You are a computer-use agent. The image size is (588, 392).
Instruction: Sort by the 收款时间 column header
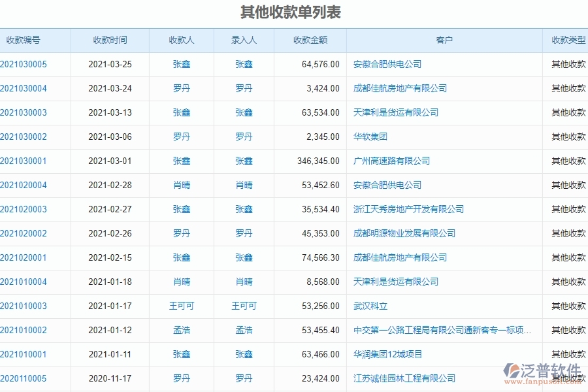pos(110,40)
